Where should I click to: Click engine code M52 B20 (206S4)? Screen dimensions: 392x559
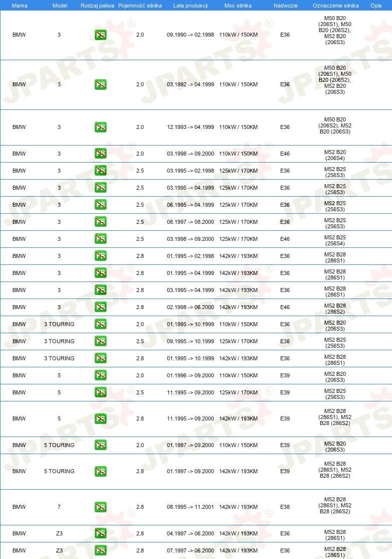335,155
